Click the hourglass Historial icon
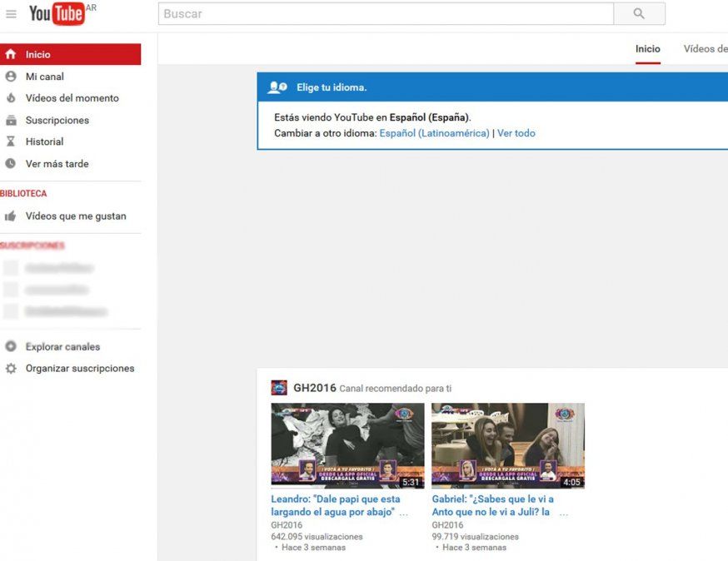Image resolution: width=728 pixels, height=561 pixels. click(11, 141)
